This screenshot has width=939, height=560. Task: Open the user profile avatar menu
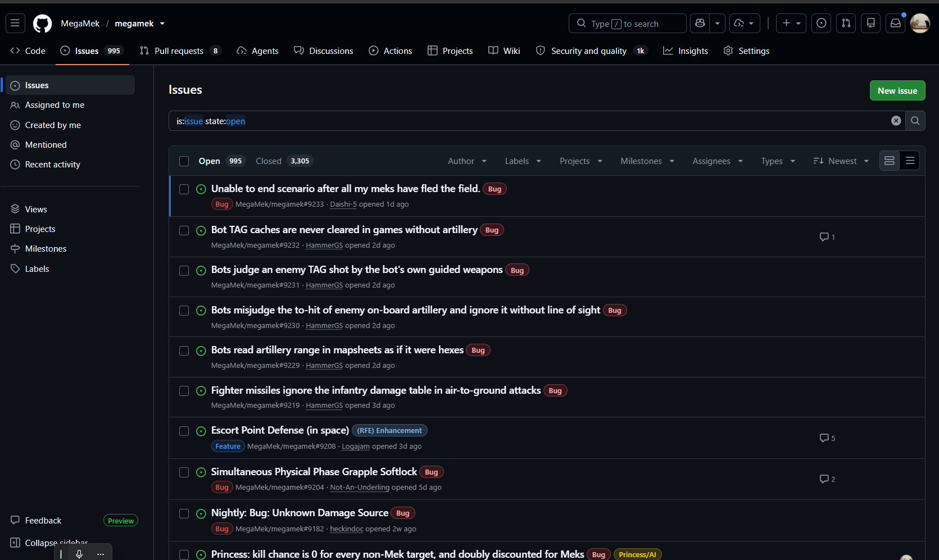[920, 23]
